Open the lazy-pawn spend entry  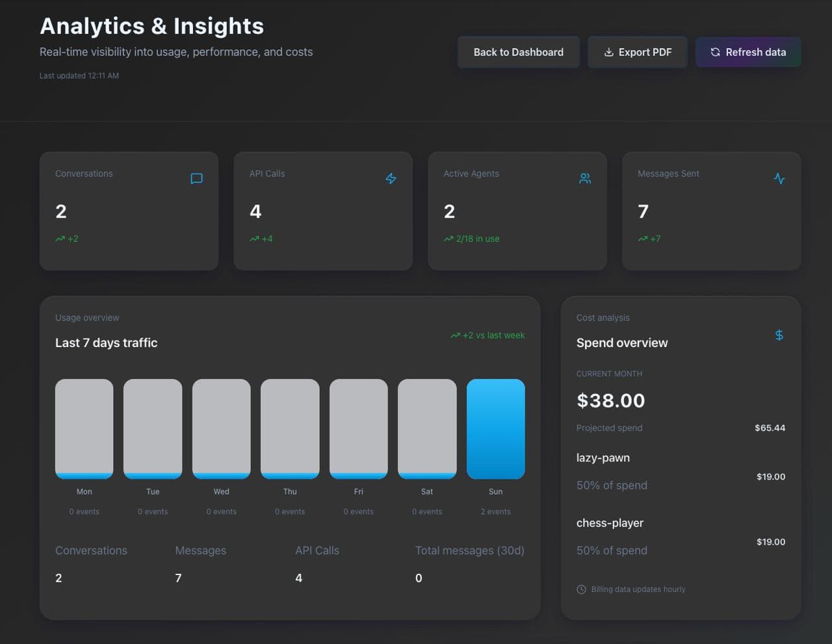[x=603, y=458]
